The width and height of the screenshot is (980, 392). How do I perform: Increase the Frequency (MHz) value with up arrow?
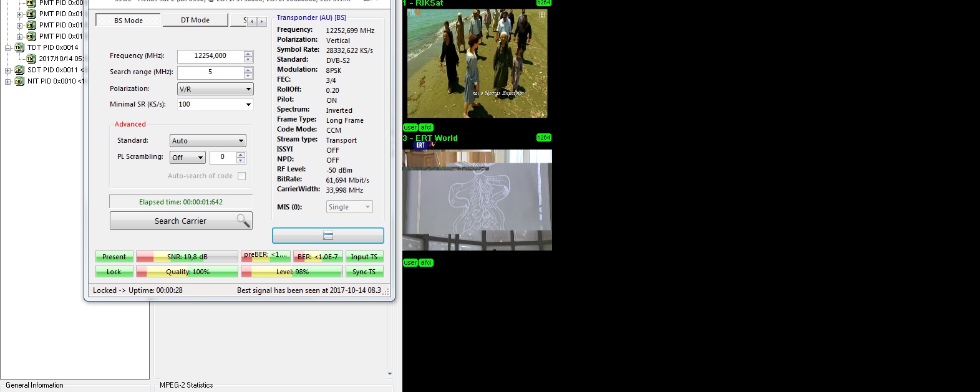[x=248, y=54]
